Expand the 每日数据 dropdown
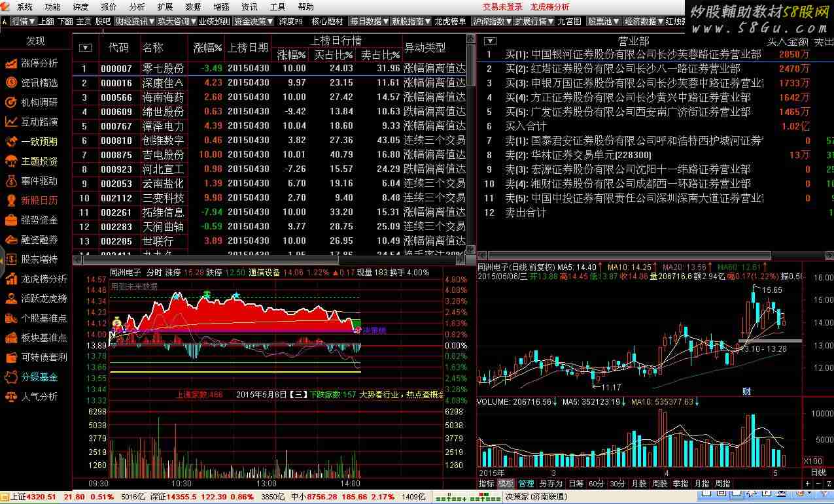The image size is (834, 504). (369, 22)
